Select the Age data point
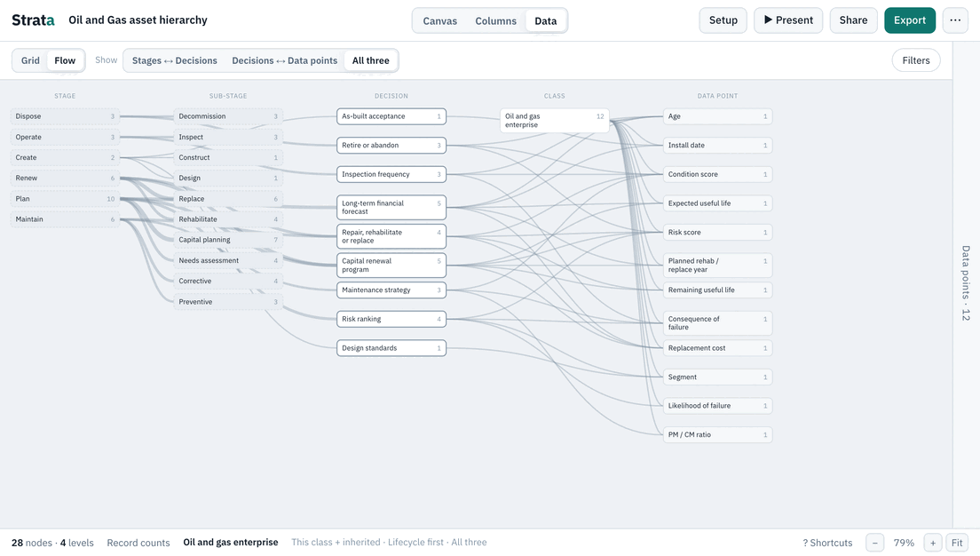Image resolution: width=980 pixels, height=556 pixels. click(x=717, y=116)
